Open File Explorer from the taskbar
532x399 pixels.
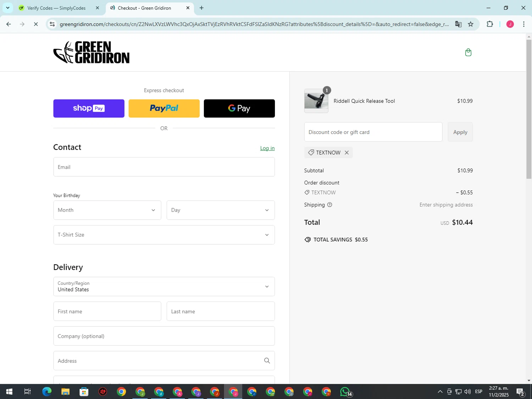tap(65, 392)
